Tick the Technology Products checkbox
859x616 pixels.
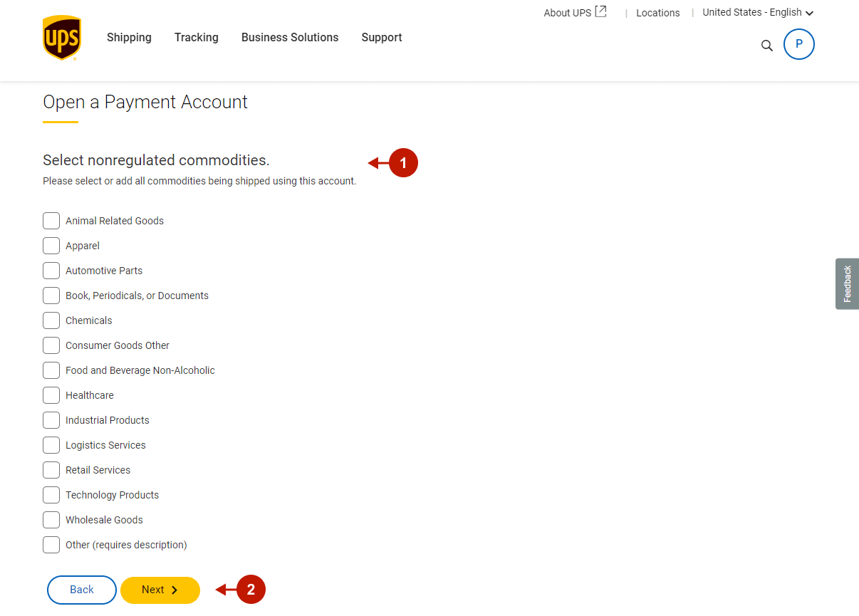[51, 495]
